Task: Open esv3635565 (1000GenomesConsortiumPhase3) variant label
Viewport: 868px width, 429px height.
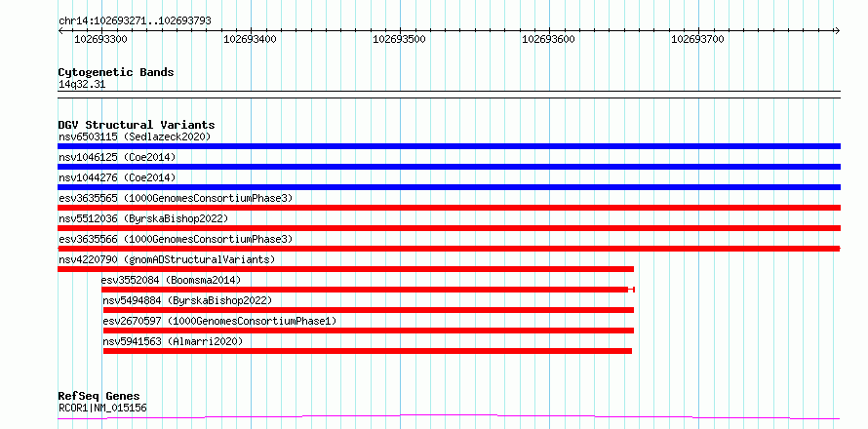Action: [x=176, y=198]
